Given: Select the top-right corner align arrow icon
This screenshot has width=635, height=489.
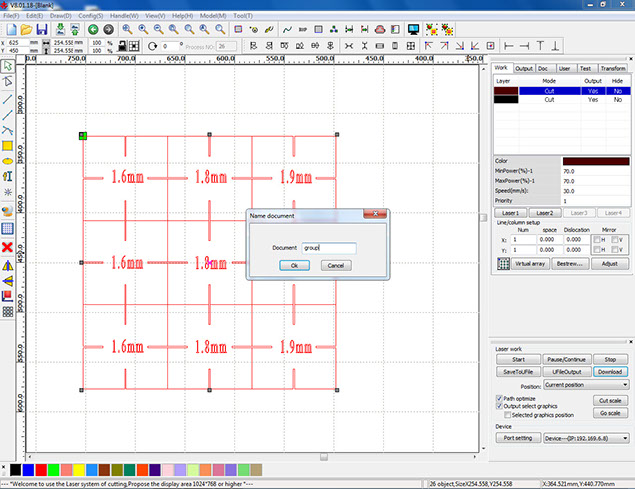Looking at the screenshot, I should (x=444, y=46).
